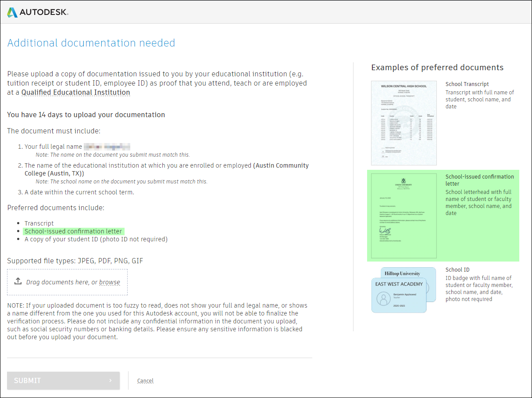Click the document drag-and-drop upload area
The width and height of the screenshot is (532, 398).
[x=67, y=282]
